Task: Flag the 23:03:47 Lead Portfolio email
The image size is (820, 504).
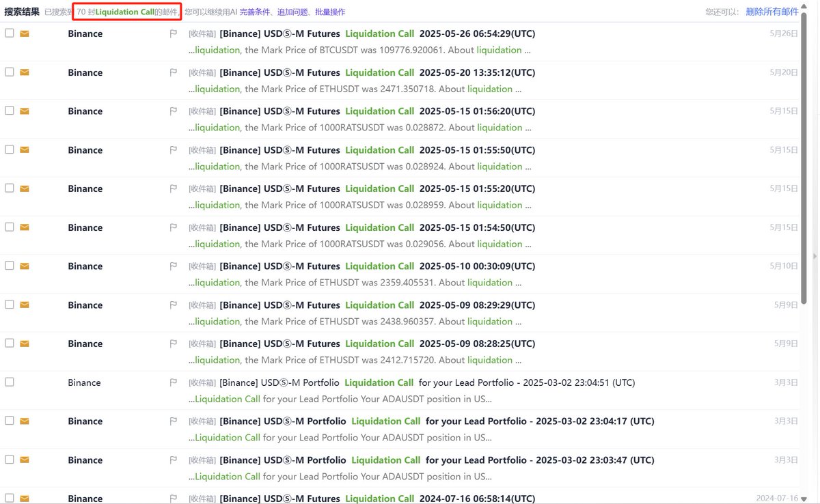Action: pyautogui.click(x=173, y=460)
